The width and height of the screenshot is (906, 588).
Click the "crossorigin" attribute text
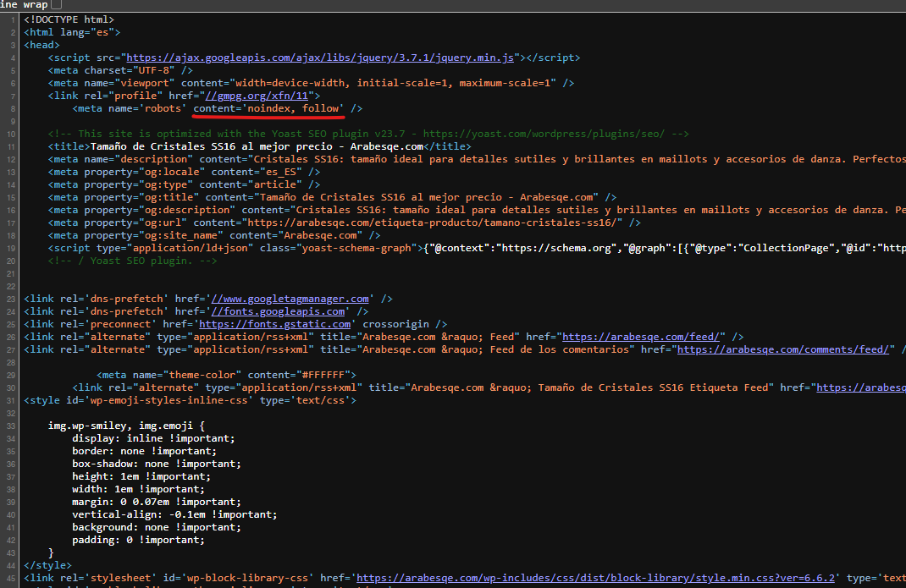[x=395, y=325]
